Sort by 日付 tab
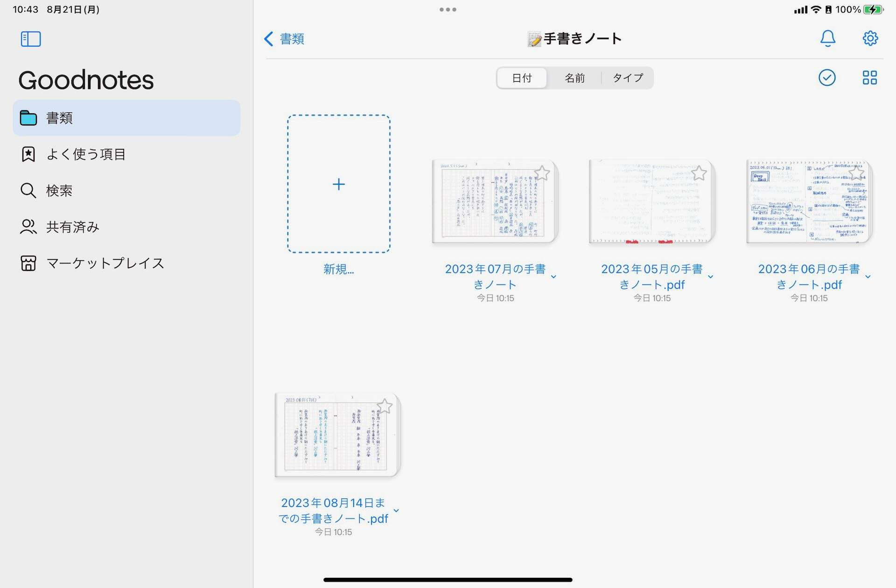Screen dimensions: 896x588 (522, 78)
